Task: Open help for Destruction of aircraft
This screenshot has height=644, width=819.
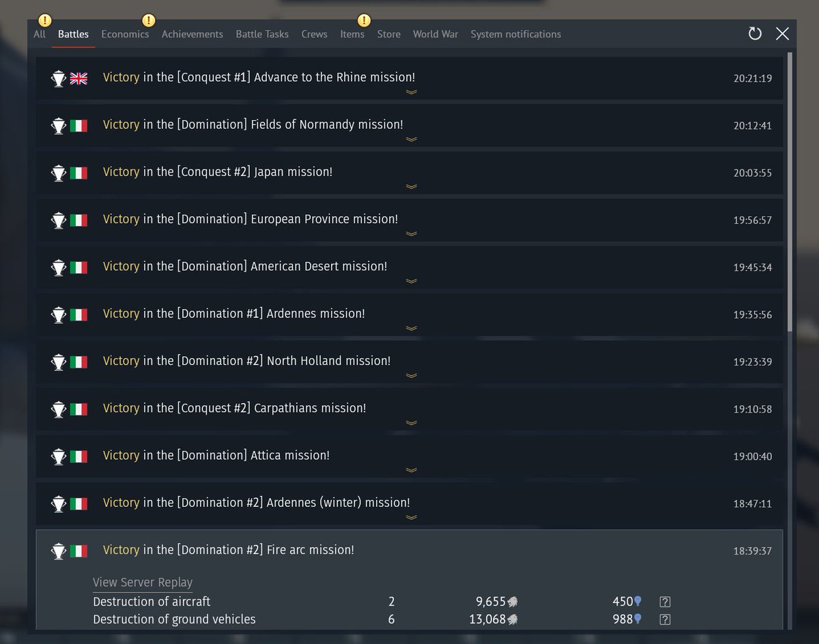Action: [x=665, y=602]
